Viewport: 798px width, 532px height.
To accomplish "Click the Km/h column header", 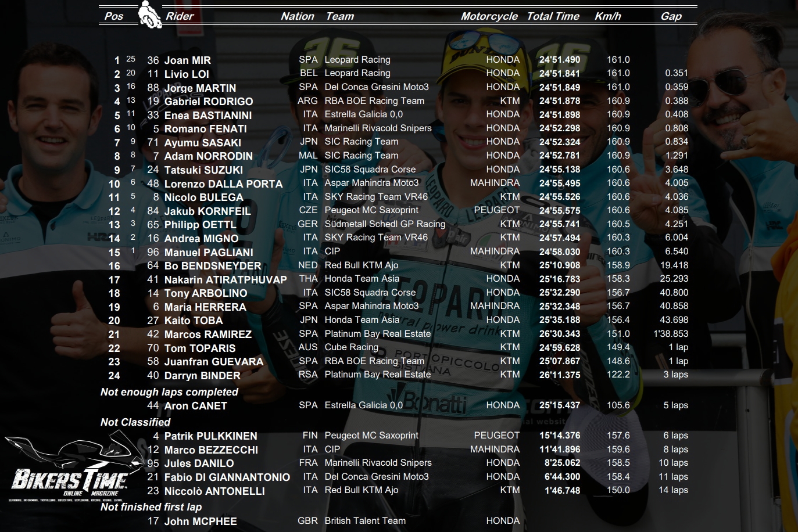I will [x=608, y=16].
